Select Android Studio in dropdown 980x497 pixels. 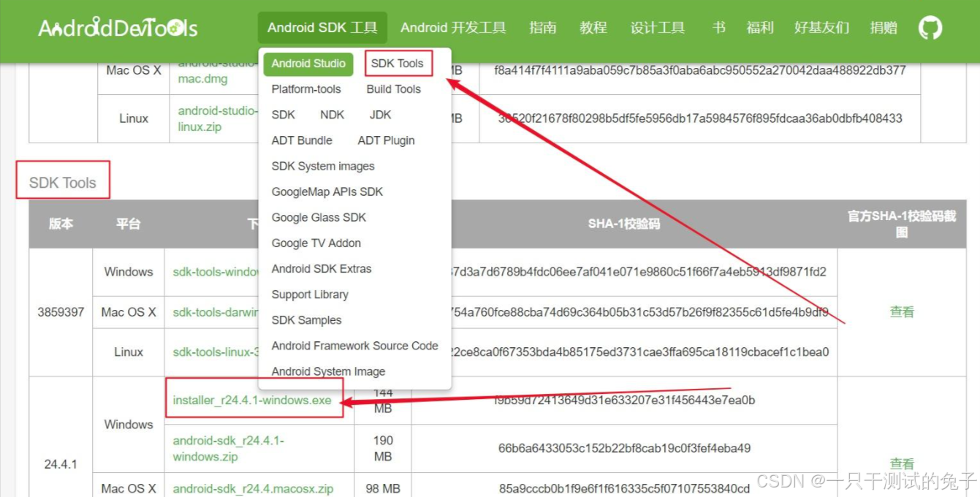point(308,64)
